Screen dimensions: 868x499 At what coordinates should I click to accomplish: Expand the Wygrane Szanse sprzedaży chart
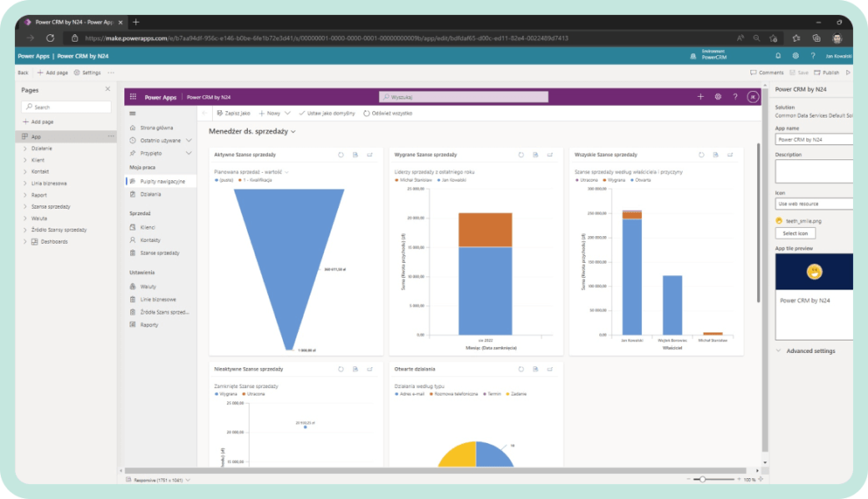(550, 155)
